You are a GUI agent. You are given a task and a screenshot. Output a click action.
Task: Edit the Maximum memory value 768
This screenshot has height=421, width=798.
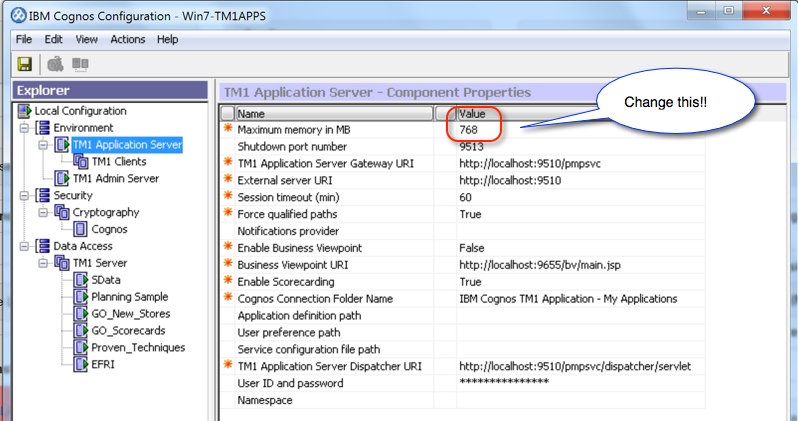pyautogui.click(x=468, y=130)
